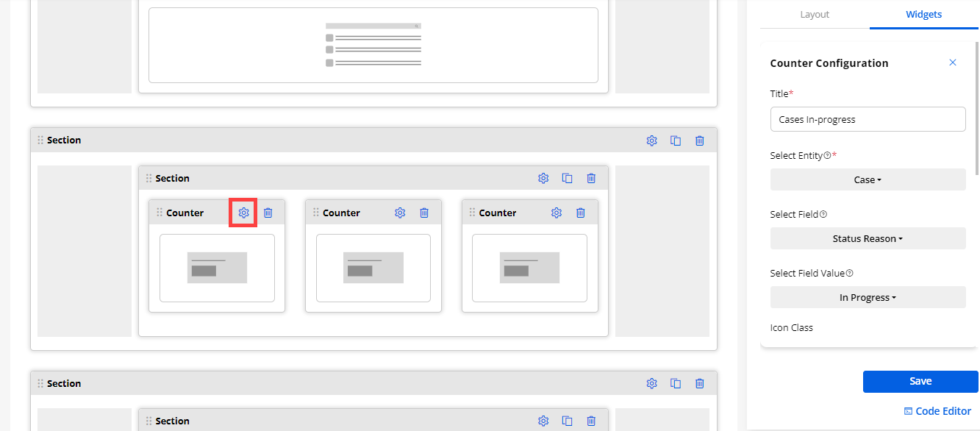Duplicate the inner Section holding the Counters
This screenshot has height=431, width=980.
(x=567, y=178)
